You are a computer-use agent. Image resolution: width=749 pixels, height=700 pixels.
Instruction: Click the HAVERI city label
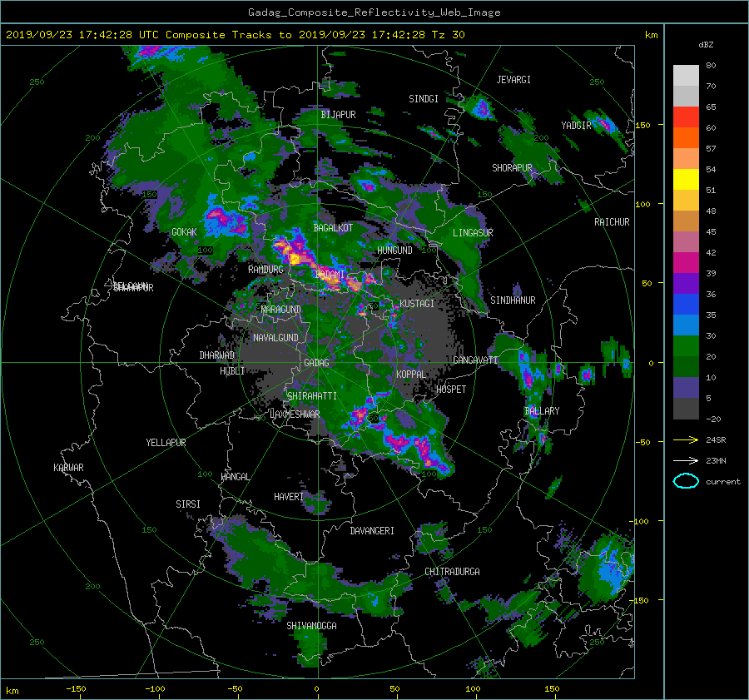pyautogui.click(x=289, y=497)
